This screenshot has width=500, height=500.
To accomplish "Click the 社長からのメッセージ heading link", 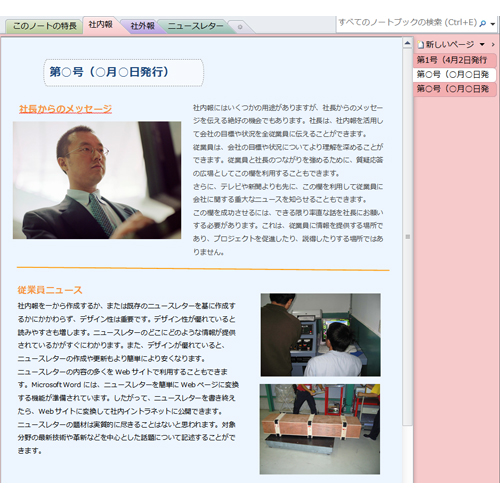I will click(65, 109).
